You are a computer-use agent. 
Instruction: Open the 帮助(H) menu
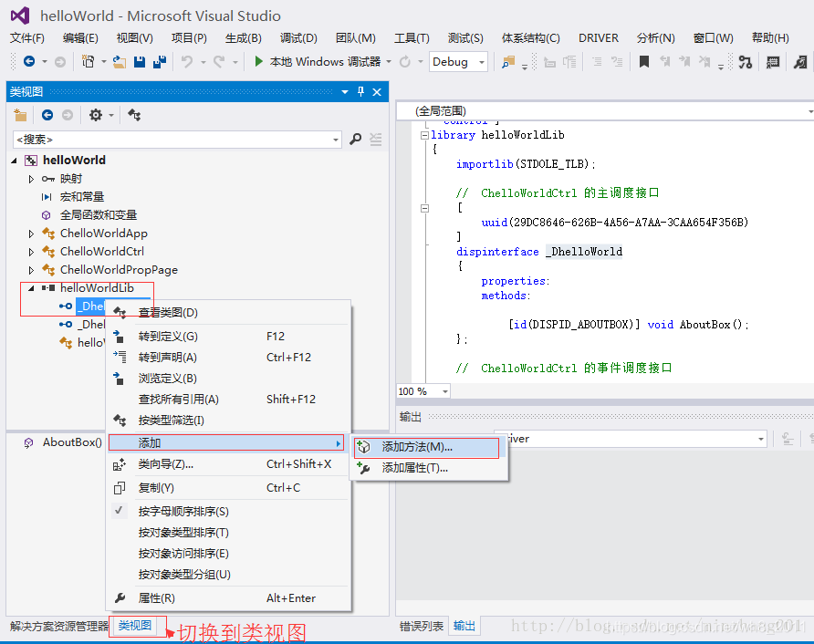coord(770,38)
